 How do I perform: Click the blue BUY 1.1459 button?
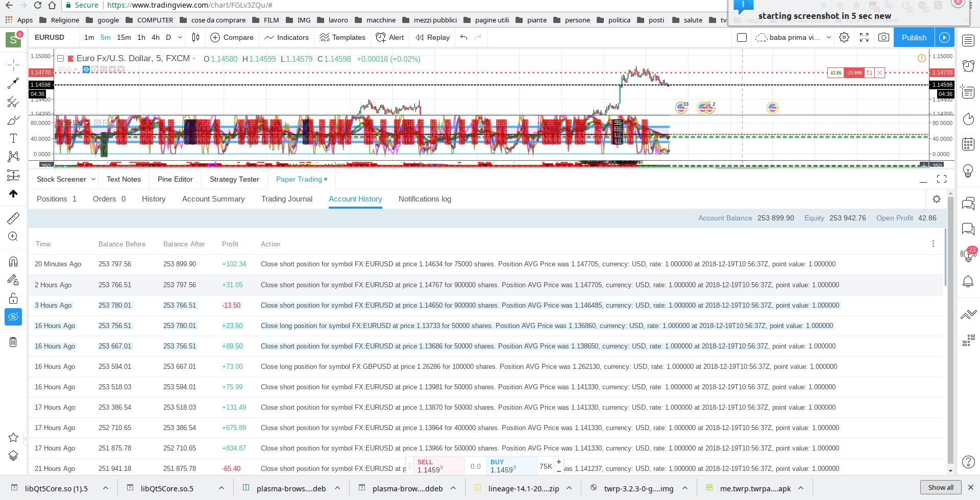511,466
